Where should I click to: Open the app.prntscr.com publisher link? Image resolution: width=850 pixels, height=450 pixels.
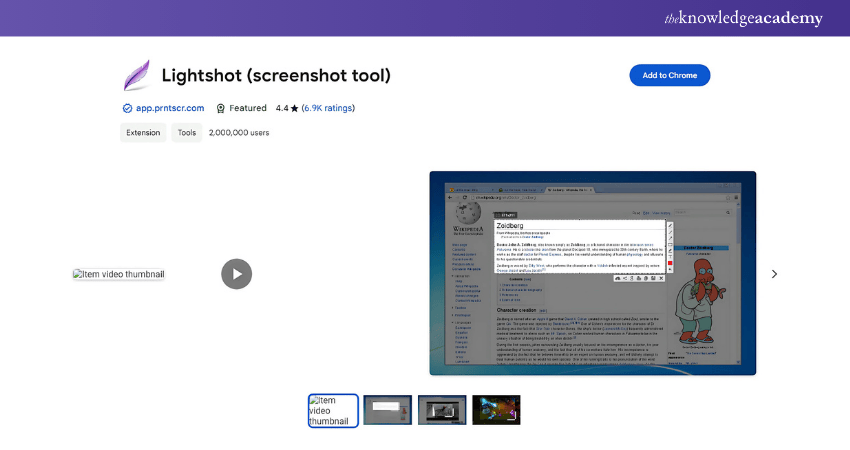[x=170, y=108]
